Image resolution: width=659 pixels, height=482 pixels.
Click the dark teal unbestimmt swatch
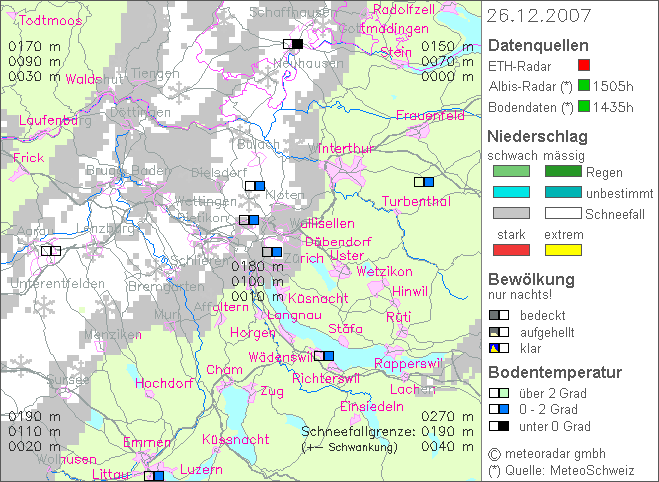click(x=563, y=192)
